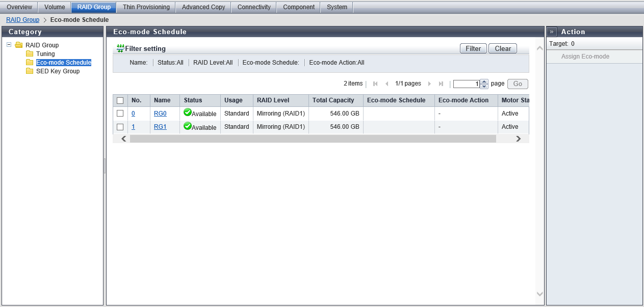The width and height of the screenshot is (644, 307).
Task: Open the Advanced Copy tab
Action: pos(203,7)
